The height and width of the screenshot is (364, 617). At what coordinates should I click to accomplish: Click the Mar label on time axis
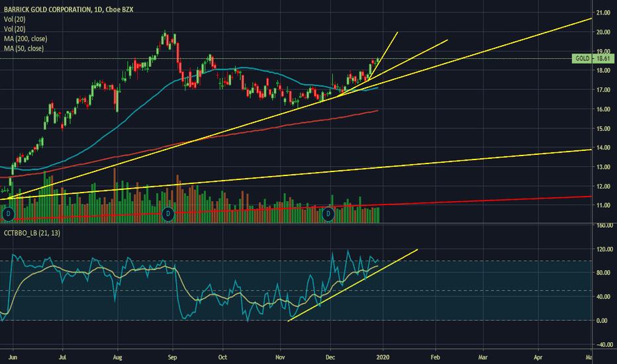[x=483, y=357]
